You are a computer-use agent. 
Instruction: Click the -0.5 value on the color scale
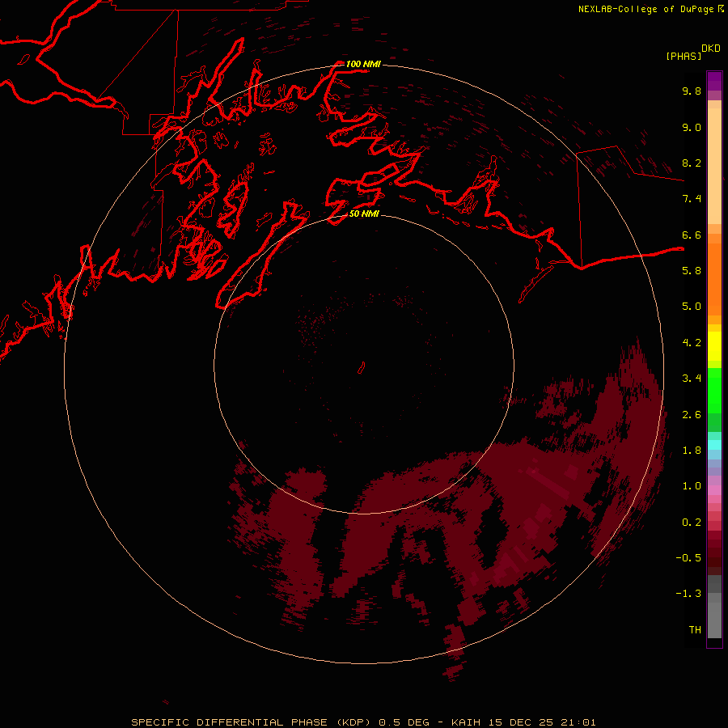point(688,558)
